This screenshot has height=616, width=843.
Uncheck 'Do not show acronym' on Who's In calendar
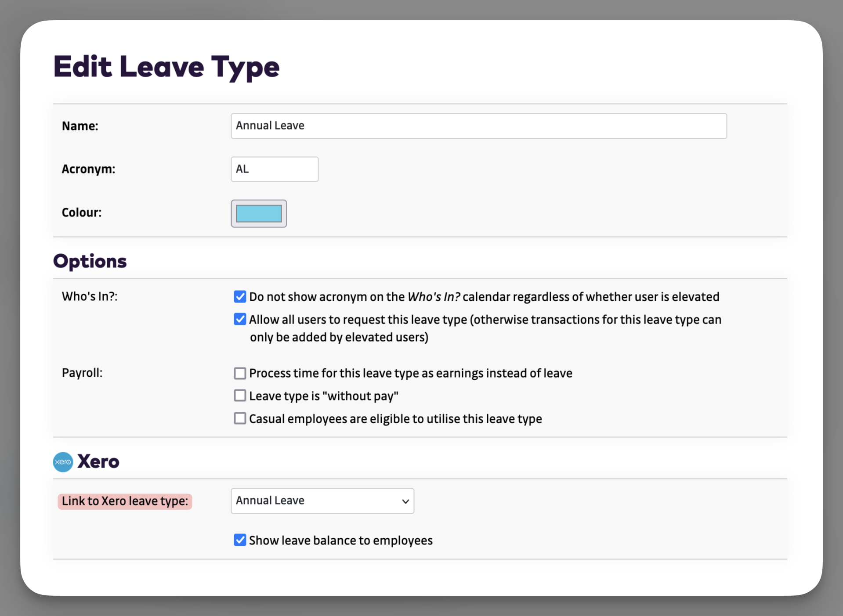(240, 296)
